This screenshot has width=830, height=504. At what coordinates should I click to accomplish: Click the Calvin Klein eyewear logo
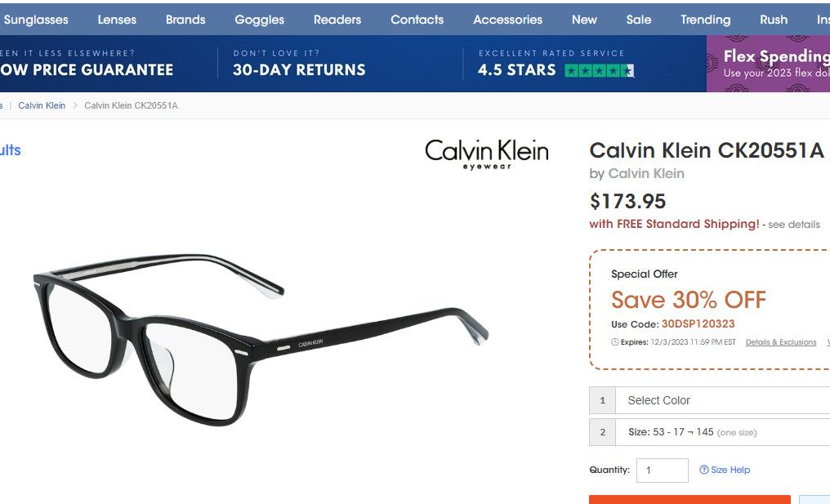coord(486,154)
